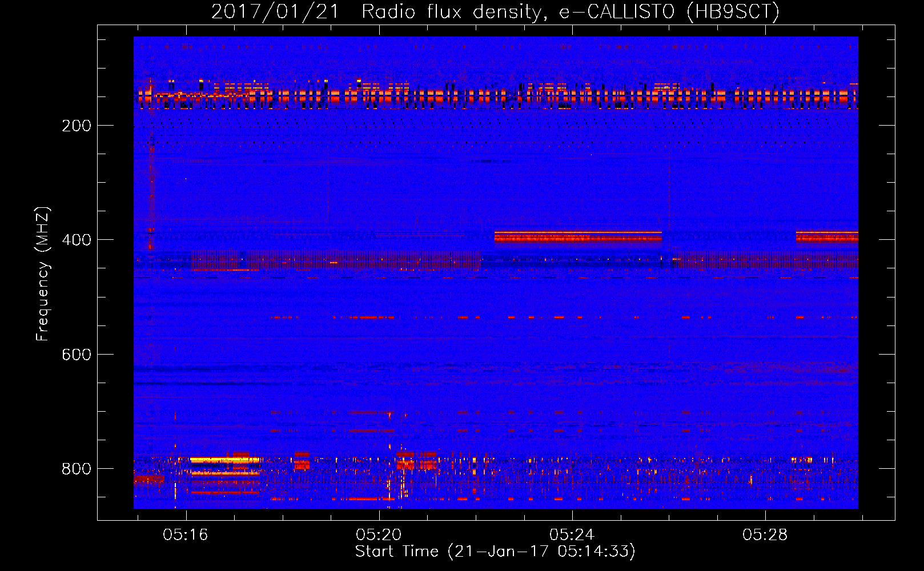This screenshot has height=571, width=924.
Task: Click the 05:20 time tick label
Action: tap(379, 535)
